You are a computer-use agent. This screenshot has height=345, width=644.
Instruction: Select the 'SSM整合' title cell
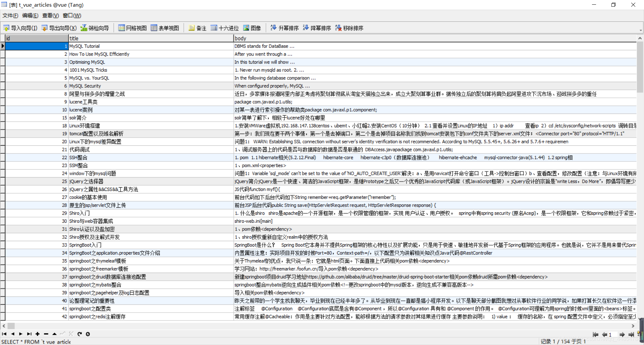click(x=151, y=165)
